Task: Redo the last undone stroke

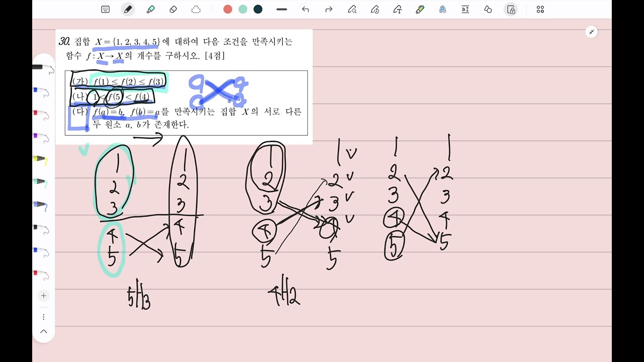Action: [x=329, y=9]
